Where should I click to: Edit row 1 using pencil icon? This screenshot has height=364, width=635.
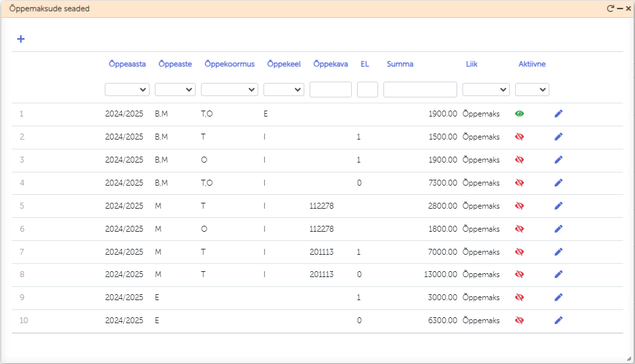point(559,114)
